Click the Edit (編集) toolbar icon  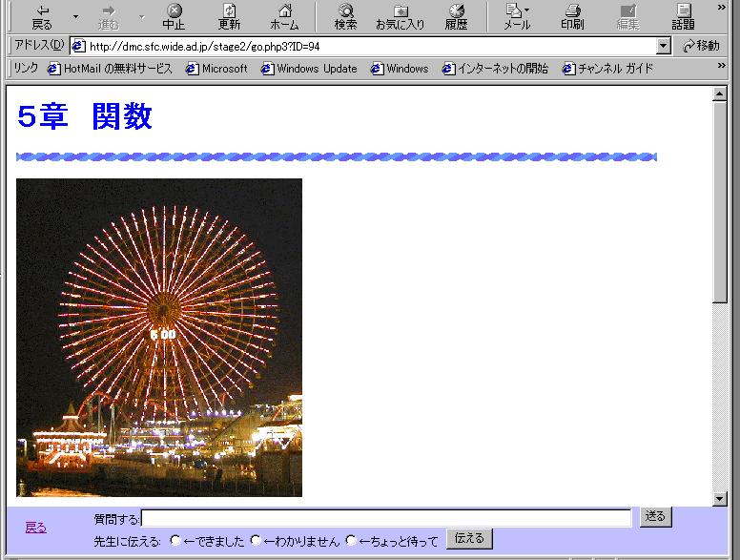click(x=628, y=17)
